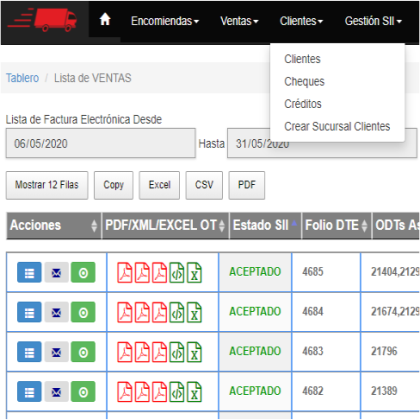Open blue list actions icon for folio 4685
The height and width of the screenshot is (420, 420).
coord(29,273)
